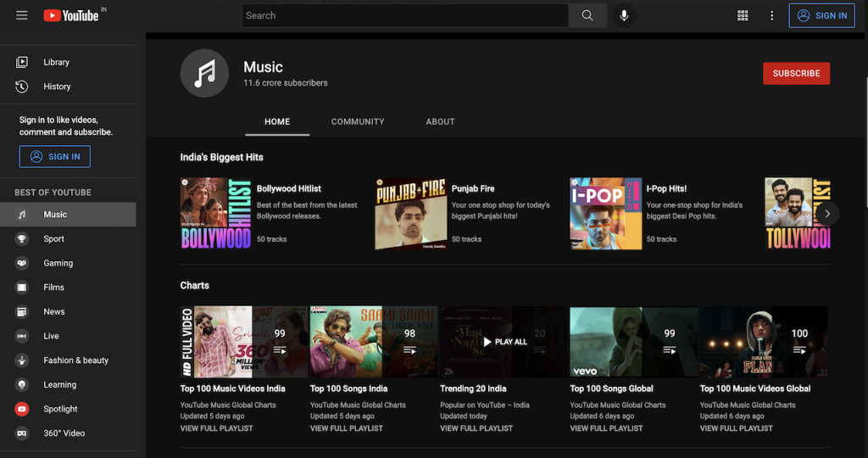The height and width of the screenshot is (458, 868).
Task: Click 'Popular on YouTube – India' text
Action: pos(484,405)
